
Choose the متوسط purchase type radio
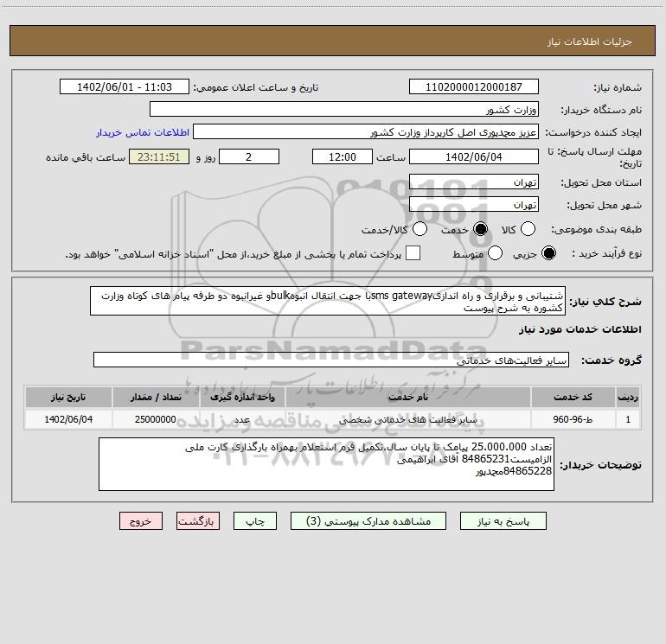496,253
